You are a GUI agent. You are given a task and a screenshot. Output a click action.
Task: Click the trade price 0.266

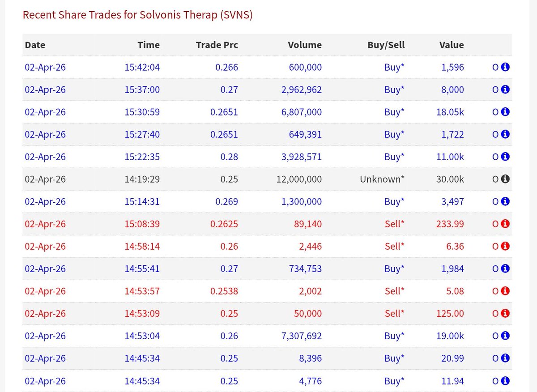[227, 67]
